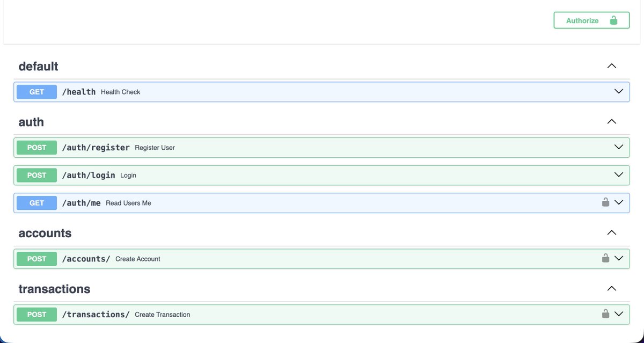Collapse the default section
The width and height of the screenshot is (644, 343).
pyautogui.click(x=611, y=66)
